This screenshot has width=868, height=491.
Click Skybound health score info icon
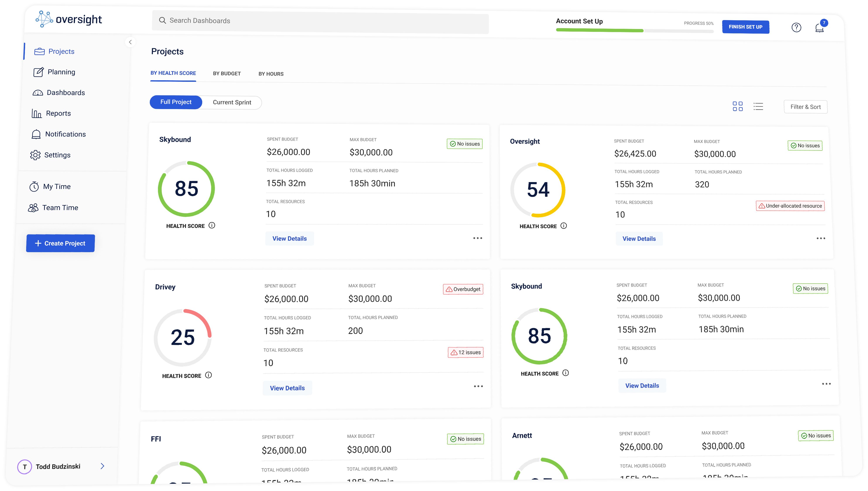pos(212,225)
